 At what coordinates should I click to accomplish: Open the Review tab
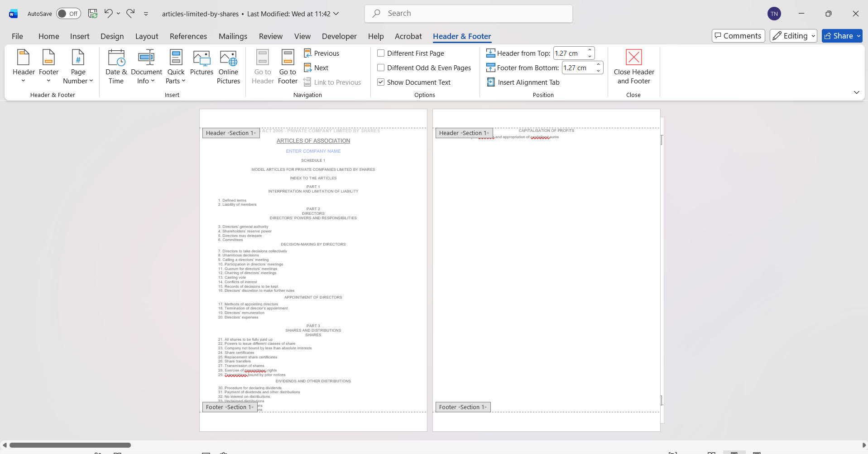[271, 36]
